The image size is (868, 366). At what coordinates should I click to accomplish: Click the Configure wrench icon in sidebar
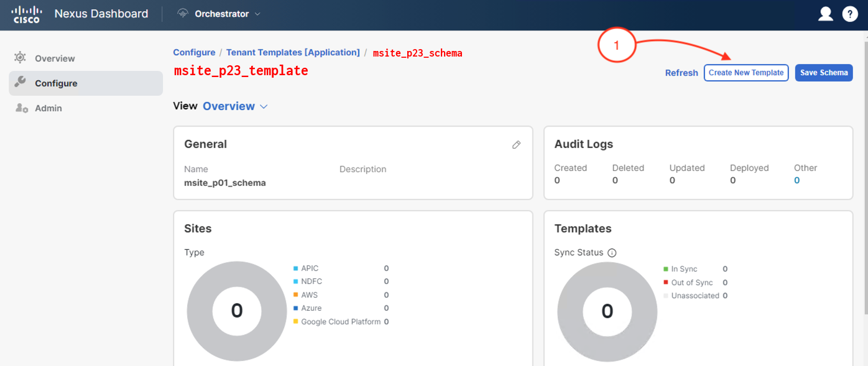pyautogui.click(x=21, y=83)
